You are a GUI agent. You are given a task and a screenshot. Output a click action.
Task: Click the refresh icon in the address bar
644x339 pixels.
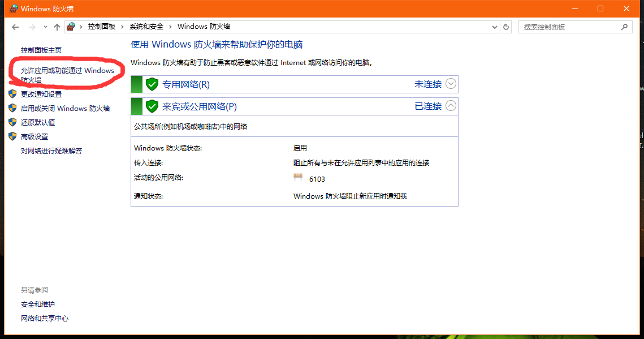point(505,27)
